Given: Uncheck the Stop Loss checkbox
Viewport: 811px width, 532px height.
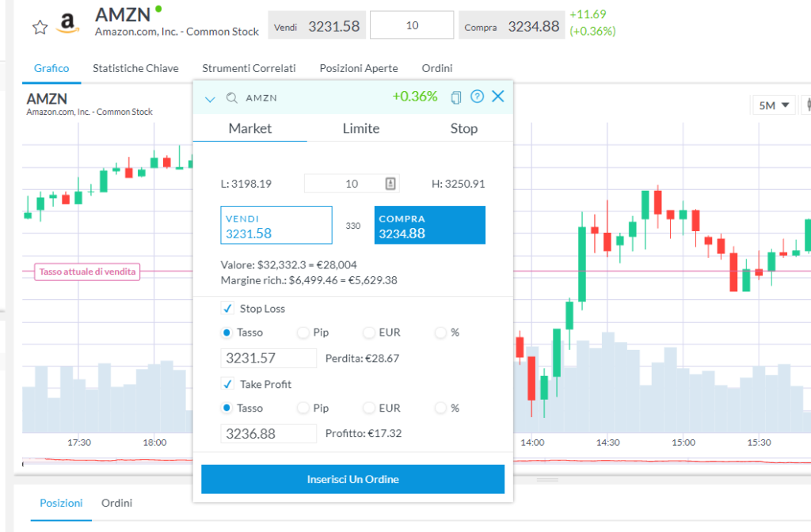Looking at the screenshot, I should click(x=227, y=309).
